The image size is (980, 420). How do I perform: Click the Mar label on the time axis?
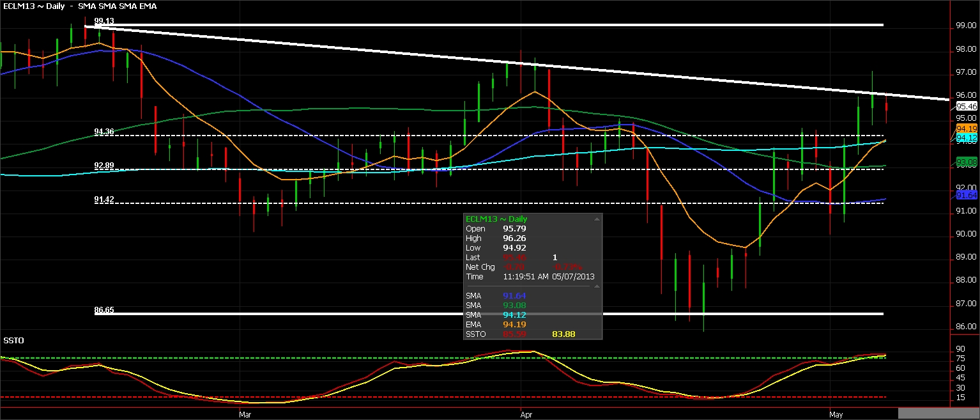[244, 414]
